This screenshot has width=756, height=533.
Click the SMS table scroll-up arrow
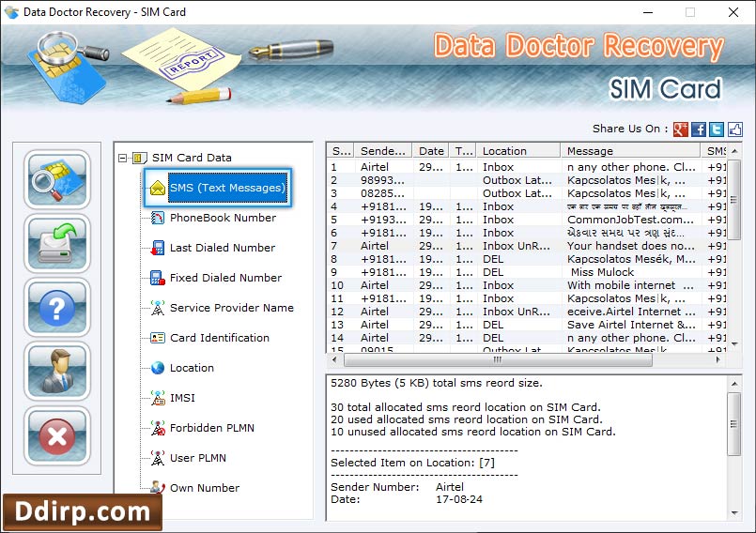click(x=734, y=151)
